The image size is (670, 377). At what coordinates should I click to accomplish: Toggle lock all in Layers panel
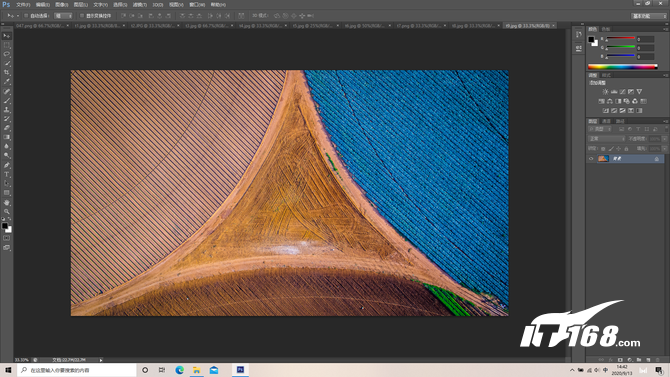point(626,149)
